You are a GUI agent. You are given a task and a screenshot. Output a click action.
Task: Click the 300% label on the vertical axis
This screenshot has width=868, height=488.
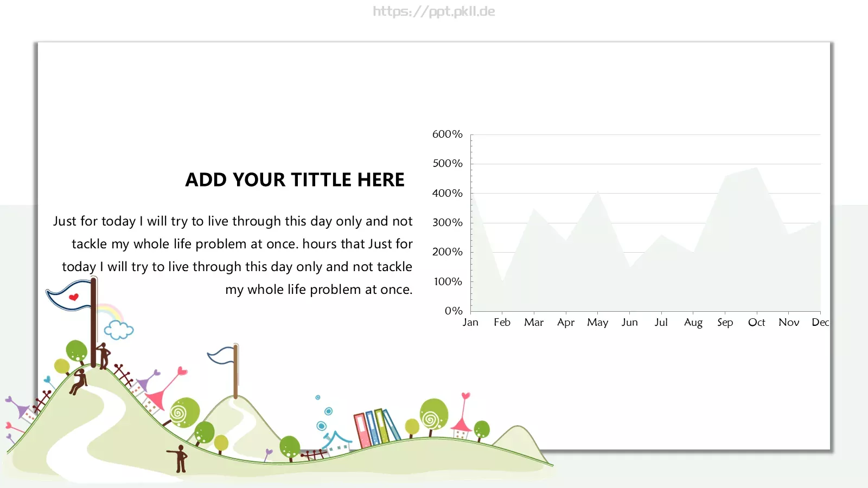(x=447, y=223)
